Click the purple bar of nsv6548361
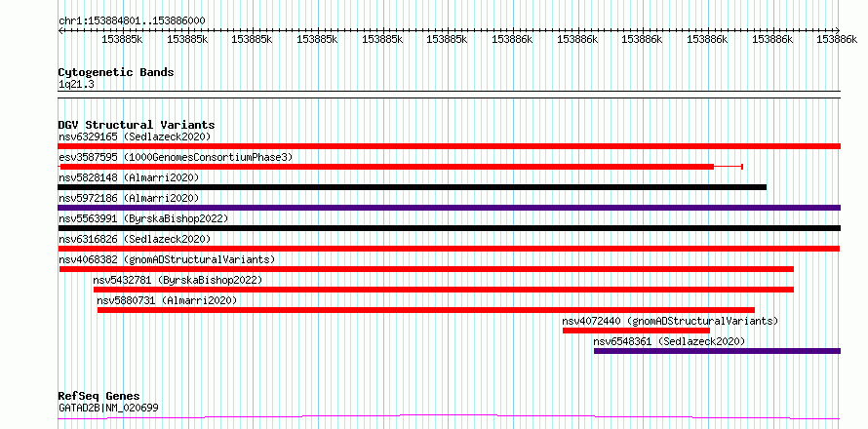This screenshot has width=868, height=429. pyautogui.click(x=718, y=351)
